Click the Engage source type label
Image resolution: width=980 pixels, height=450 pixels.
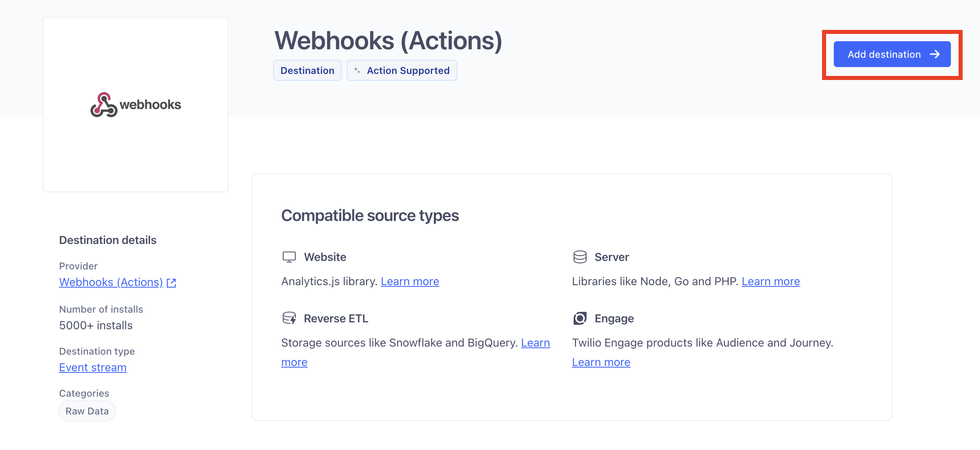click(x=614, y=318)
